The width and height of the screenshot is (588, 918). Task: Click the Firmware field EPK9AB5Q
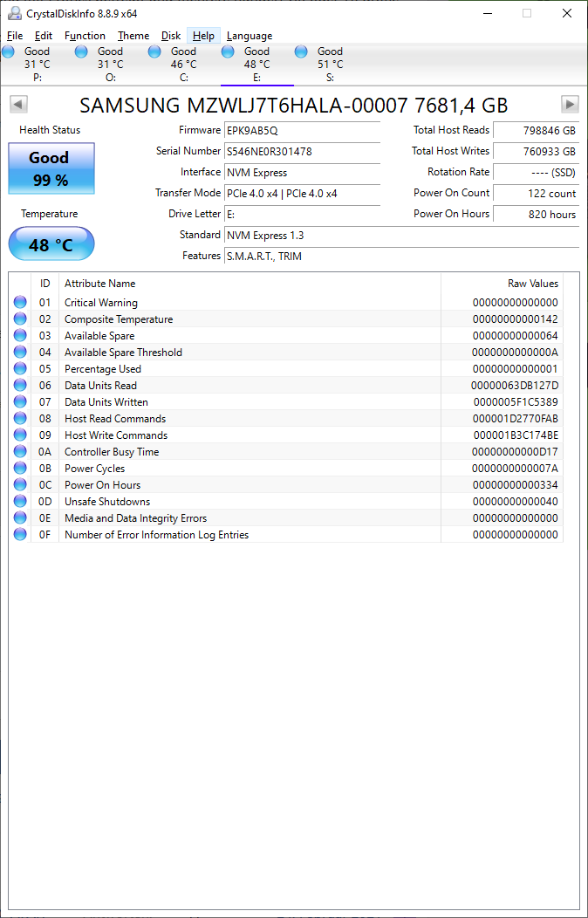point(303,131)
